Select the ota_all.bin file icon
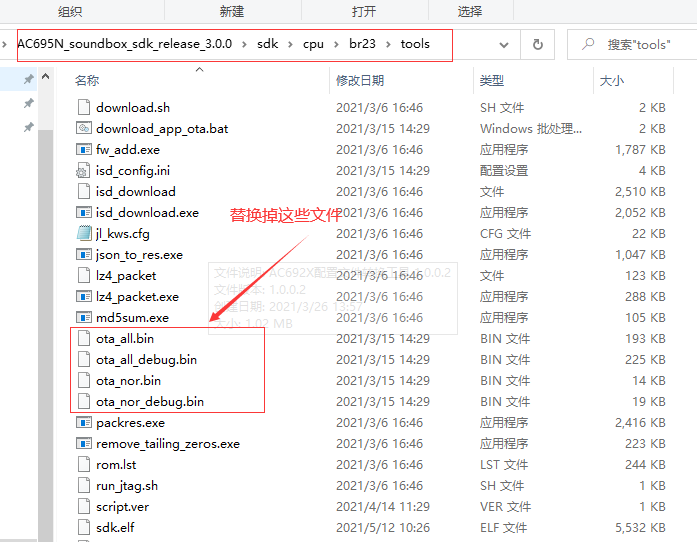Image resolution: width=697 pixels, height=542 pixels. (84, 339)
